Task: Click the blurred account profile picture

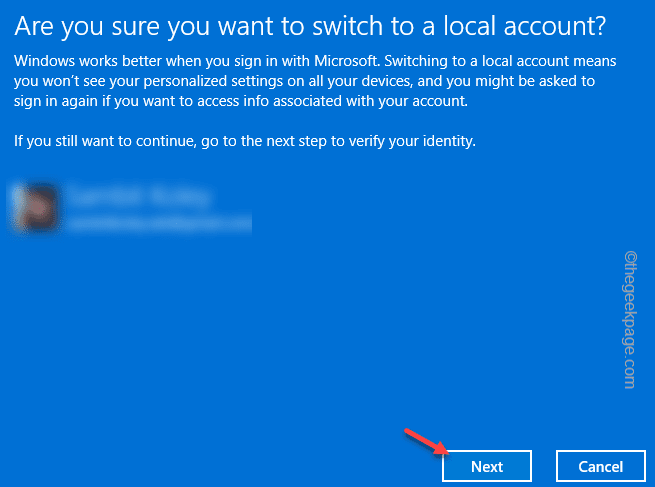Action: click(36, 207)
